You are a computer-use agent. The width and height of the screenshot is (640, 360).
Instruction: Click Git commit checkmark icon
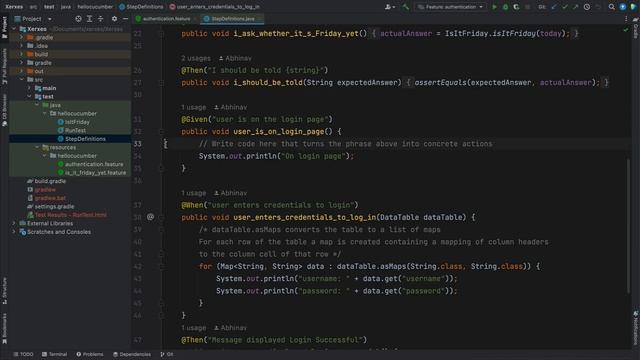click(x=565, y=7)
